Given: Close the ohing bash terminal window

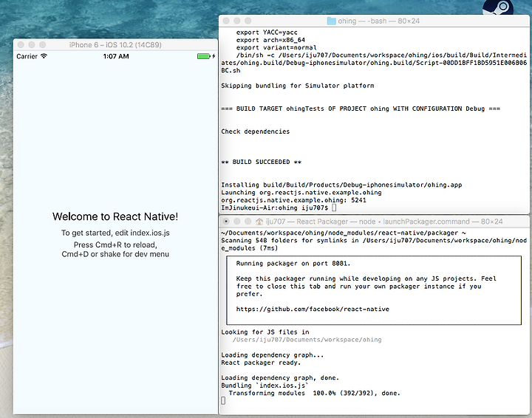Looking at the screenshot, I should point(226,21).
